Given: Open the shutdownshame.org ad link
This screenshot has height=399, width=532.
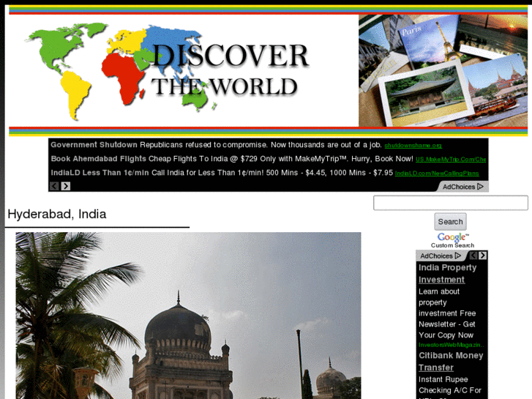Looking at the screenshot, I should coord(413,146).
